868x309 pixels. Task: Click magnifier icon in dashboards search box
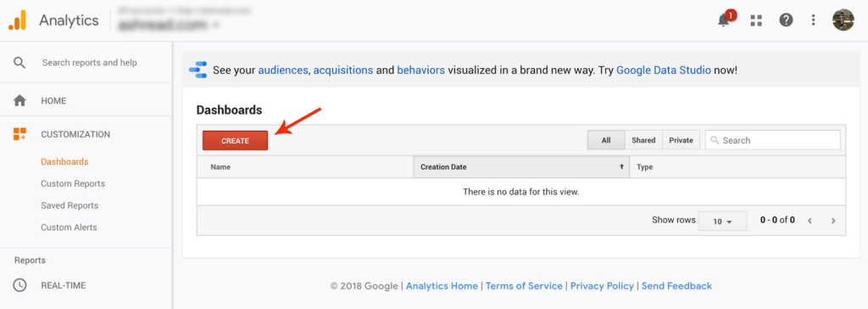click(715, 140)
